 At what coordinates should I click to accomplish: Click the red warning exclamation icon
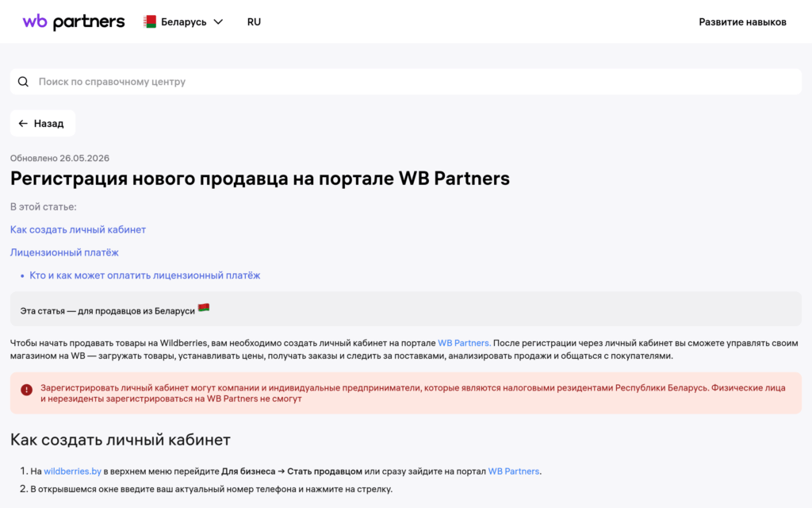point(26,390)
